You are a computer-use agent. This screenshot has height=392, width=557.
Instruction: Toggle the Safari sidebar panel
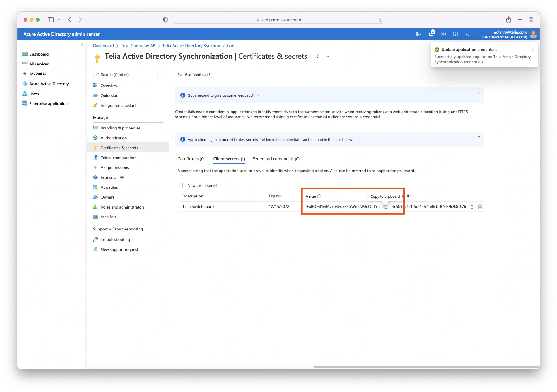pyautogui.click(x=51, y=20)
